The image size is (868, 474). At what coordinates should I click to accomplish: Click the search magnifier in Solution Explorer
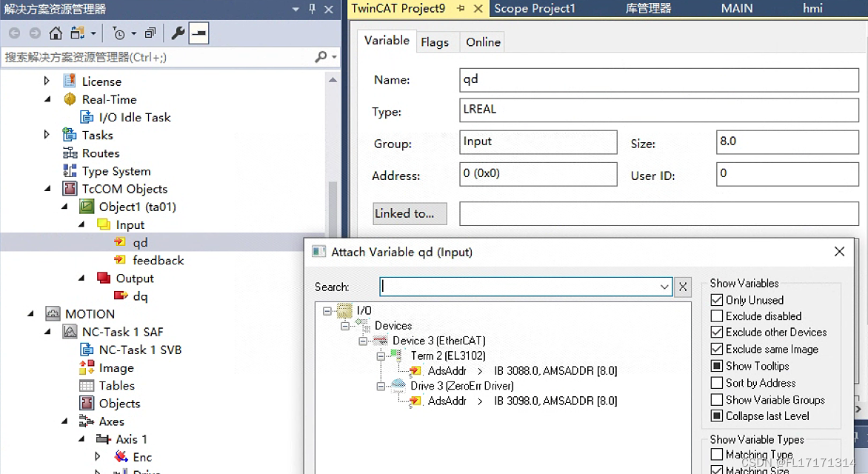click(x=321, y=56)
